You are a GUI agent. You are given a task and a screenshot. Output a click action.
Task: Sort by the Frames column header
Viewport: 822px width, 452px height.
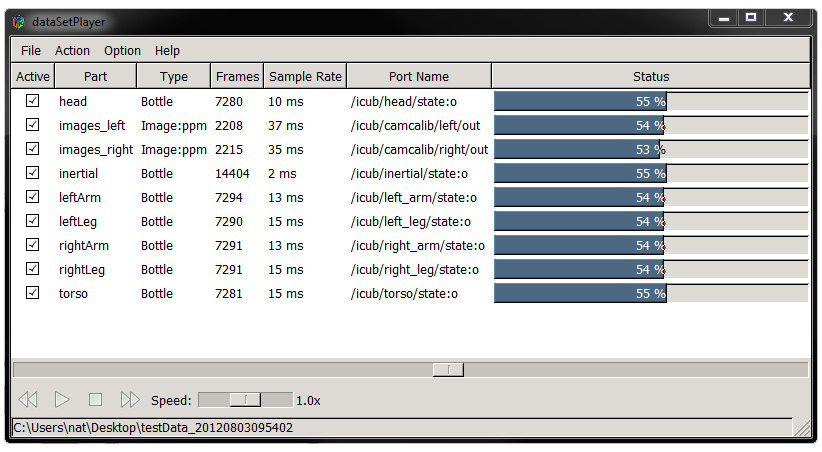tap(237, 76)
